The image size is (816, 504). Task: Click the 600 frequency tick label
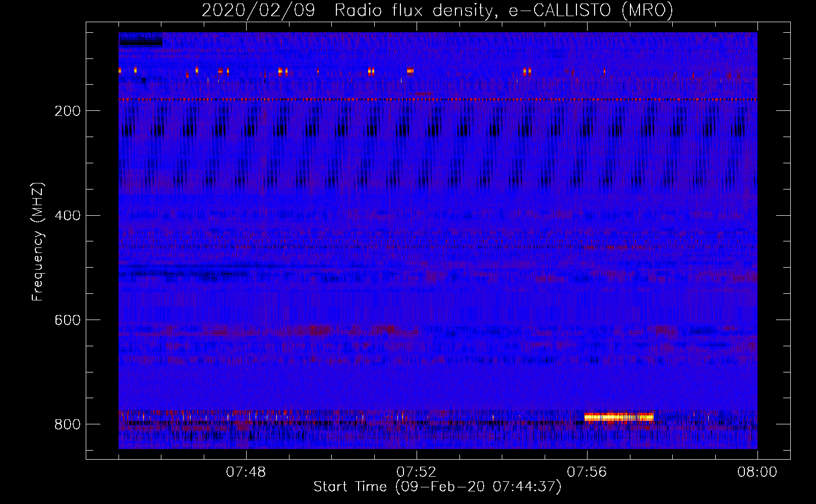point(67,321)
